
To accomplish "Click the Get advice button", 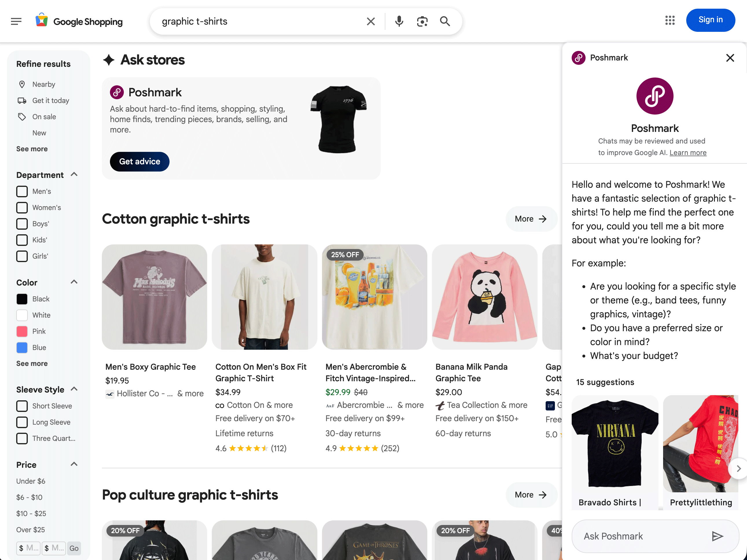I will pos(139,162).
